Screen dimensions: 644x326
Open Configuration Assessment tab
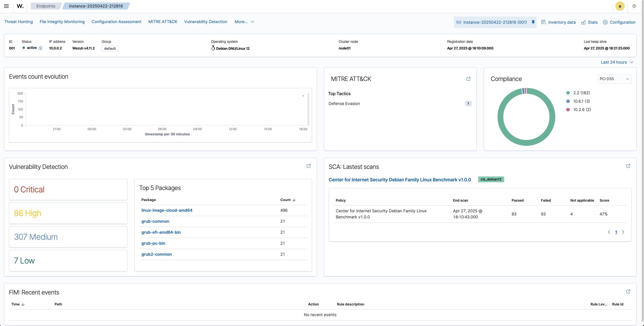(x=116, y=22)
